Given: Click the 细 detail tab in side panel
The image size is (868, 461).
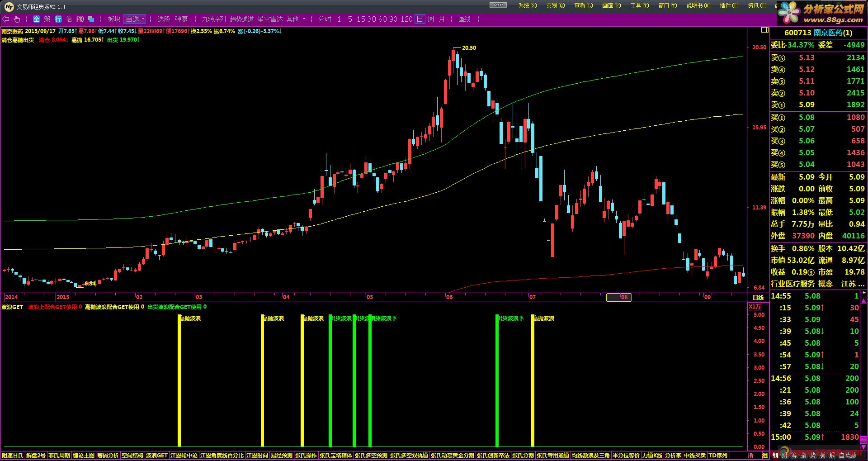Looking at the screenshot, I should tap(776, 455).
